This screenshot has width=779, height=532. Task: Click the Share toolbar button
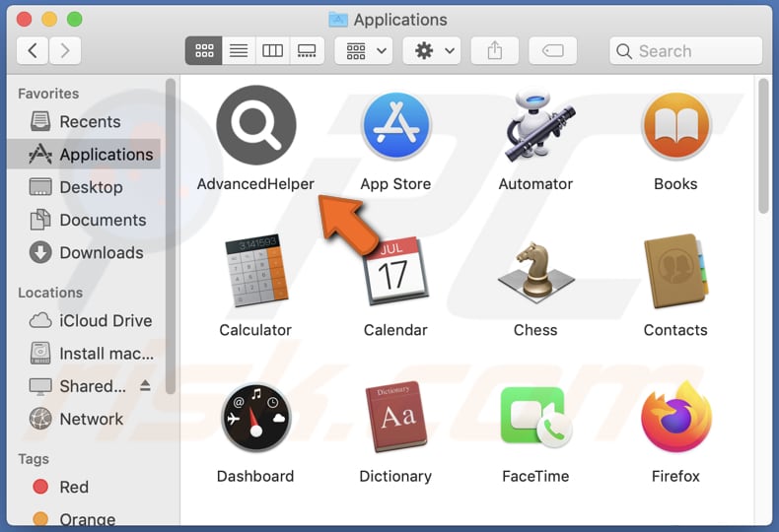[495, 50]
